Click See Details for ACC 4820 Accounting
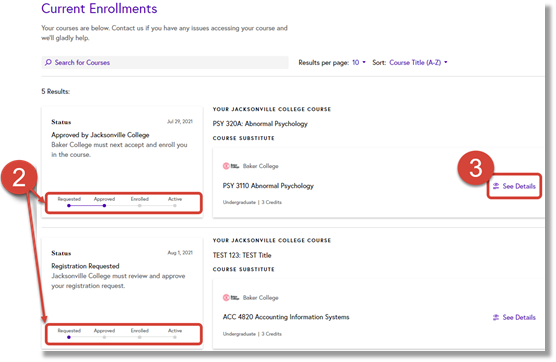 pyautogui.click(x=515, y=317)
